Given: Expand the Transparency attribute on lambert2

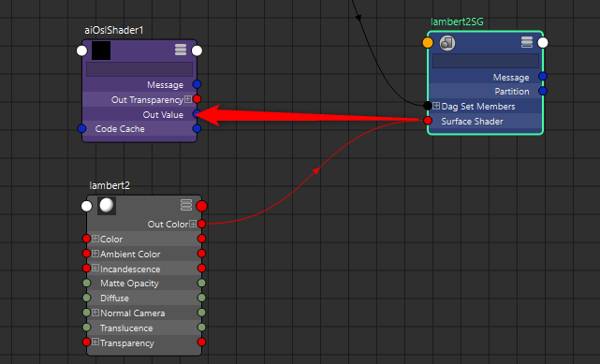Looking at the screenshot, I should tap(95, 342).
